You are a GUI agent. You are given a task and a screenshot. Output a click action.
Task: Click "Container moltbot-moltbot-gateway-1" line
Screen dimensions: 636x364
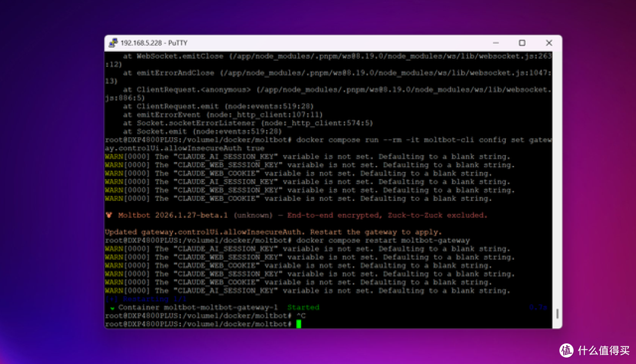click(x=198, y=307)
